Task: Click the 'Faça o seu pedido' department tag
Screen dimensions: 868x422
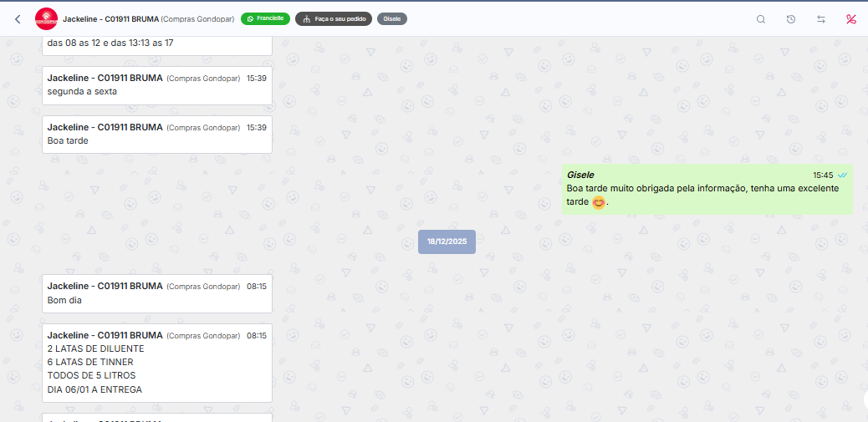Action: (333, 18)
